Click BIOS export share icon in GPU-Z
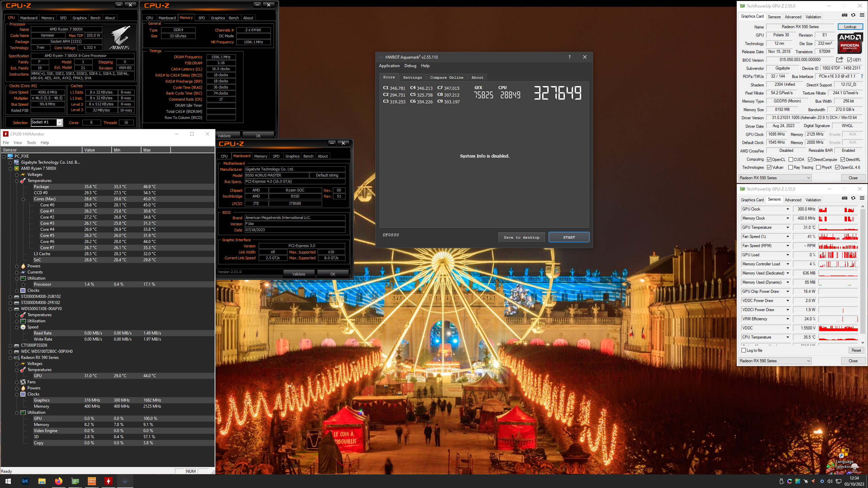The height and width of the screenshot is (488, 868). tap(840, 60)
